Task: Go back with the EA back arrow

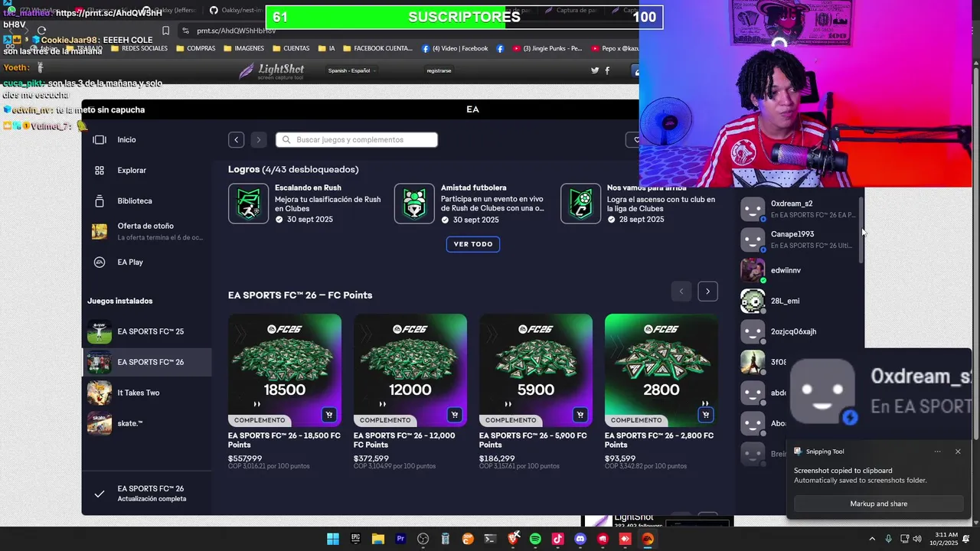Action: [237, 139]
